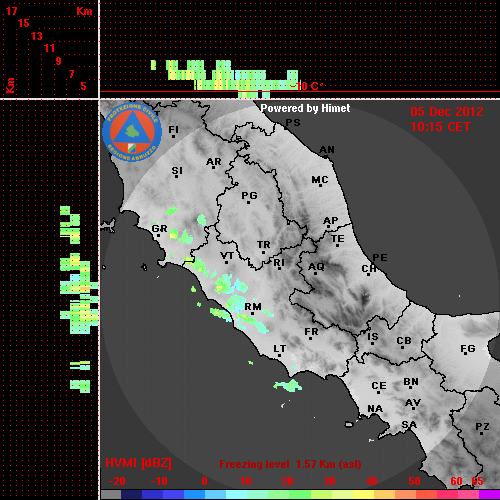Viewport: 500px width, 500px height.
Task: Click the 05 Dec 2012 date stamp
Action: (447, 111)
